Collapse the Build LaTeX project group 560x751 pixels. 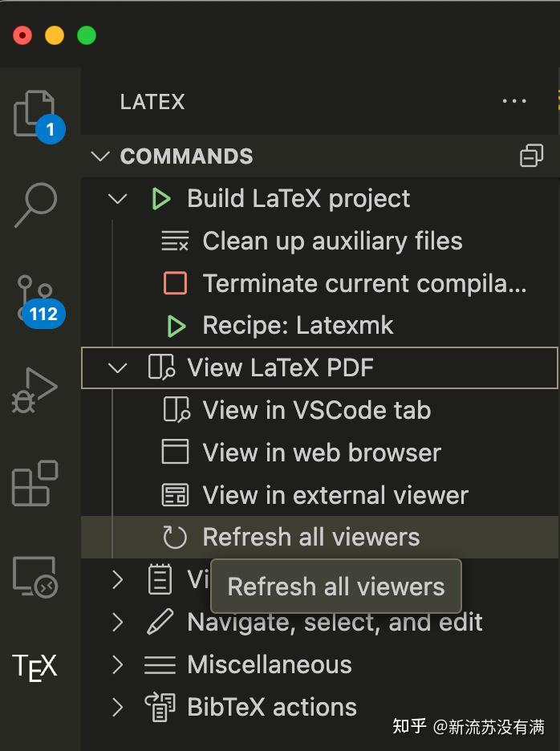tap(118, 198)
